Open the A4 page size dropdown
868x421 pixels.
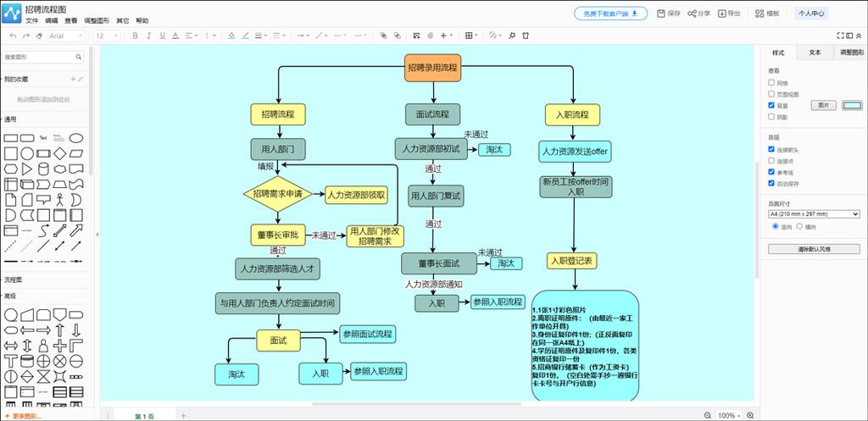click(x=814, y=214)
